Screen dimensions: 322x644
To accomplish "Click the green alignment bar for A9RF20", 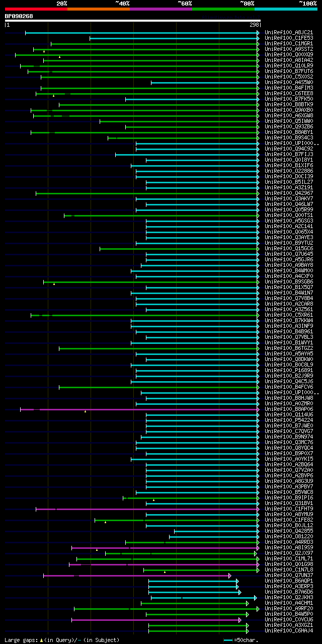I will (x=166, y=609).
